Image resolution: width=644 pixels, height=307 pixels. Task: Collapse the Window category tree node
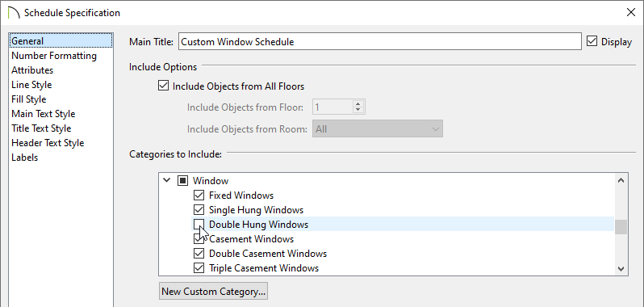coord(166,180)
